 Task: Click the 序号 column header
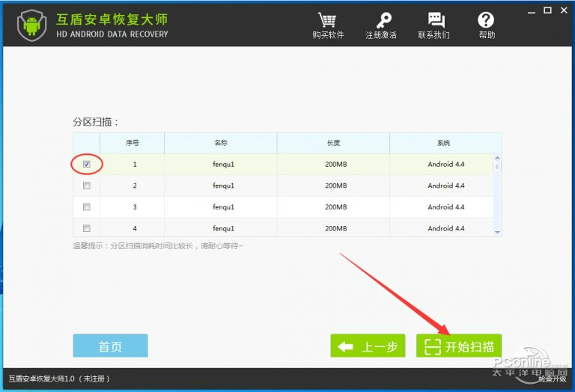[x=132, y=143]
